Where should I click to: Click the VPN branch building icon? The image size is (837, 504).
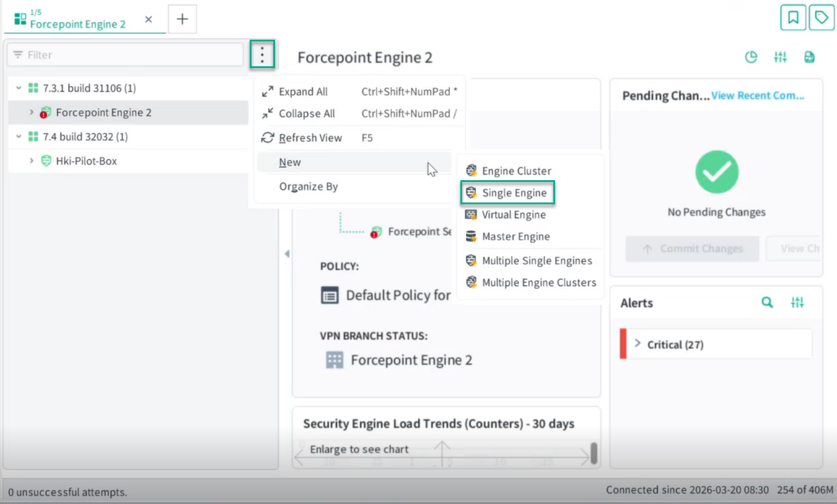pyautogui.click(x=335, y=360)
